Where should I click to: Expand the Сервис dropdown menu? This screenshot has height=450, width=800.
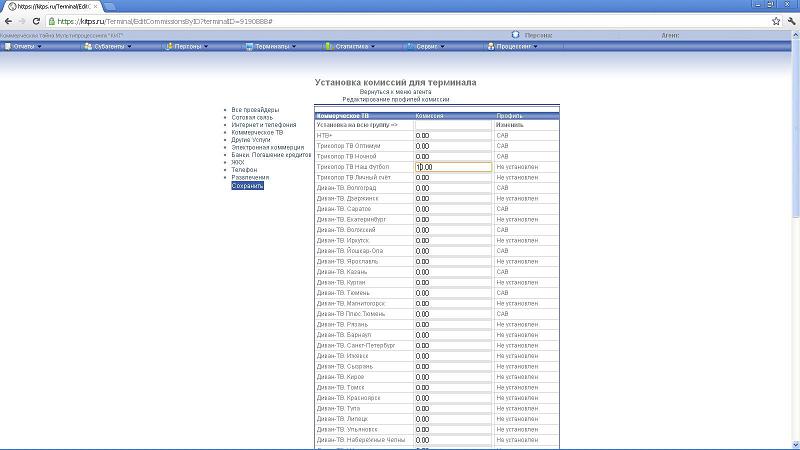tap(430, 46)
